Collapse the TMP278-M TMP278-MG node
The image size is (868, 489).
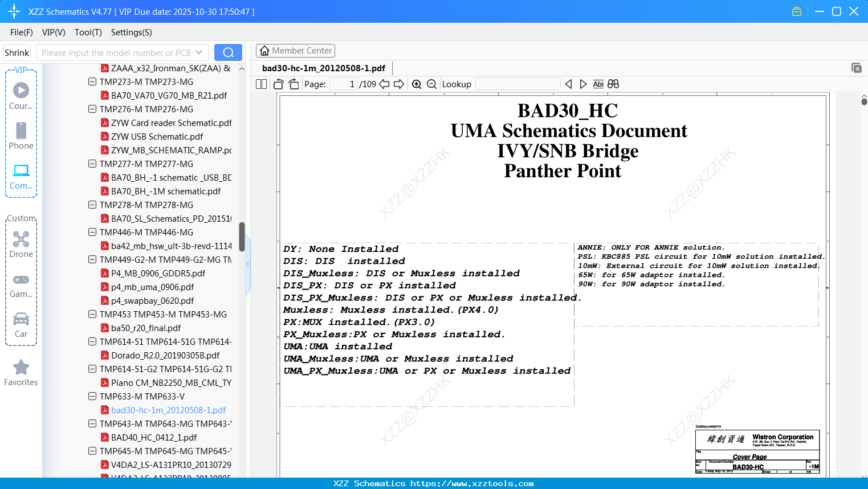coord(92,205)
